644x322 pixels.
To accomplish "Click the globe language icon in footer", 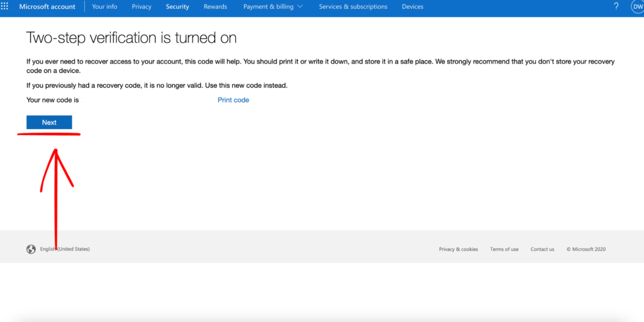I will 31,249.
